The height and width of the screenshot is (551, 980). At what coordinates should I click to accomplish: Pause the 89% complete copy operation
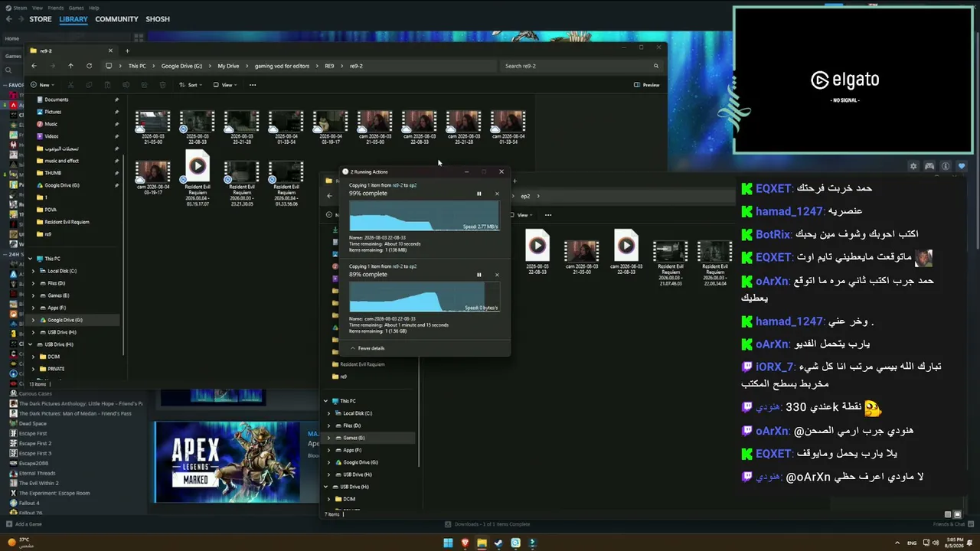coord(479,275)
